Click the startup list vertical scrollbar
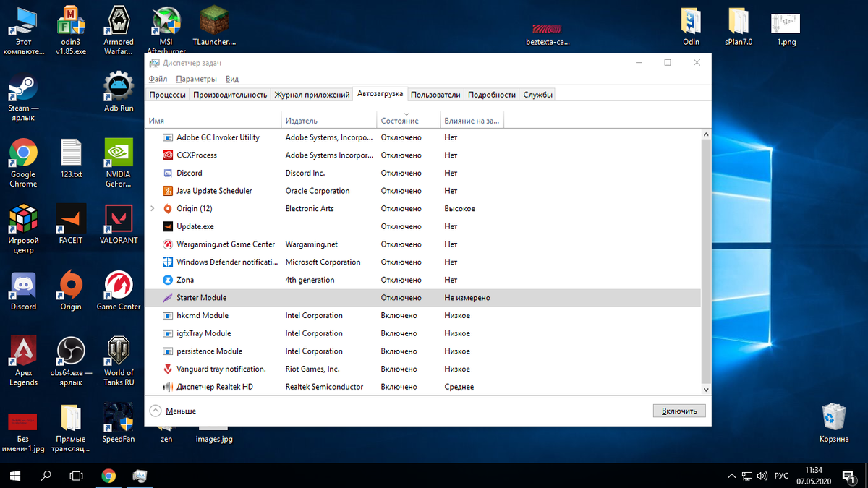868x488 pixels. (706, 261)
